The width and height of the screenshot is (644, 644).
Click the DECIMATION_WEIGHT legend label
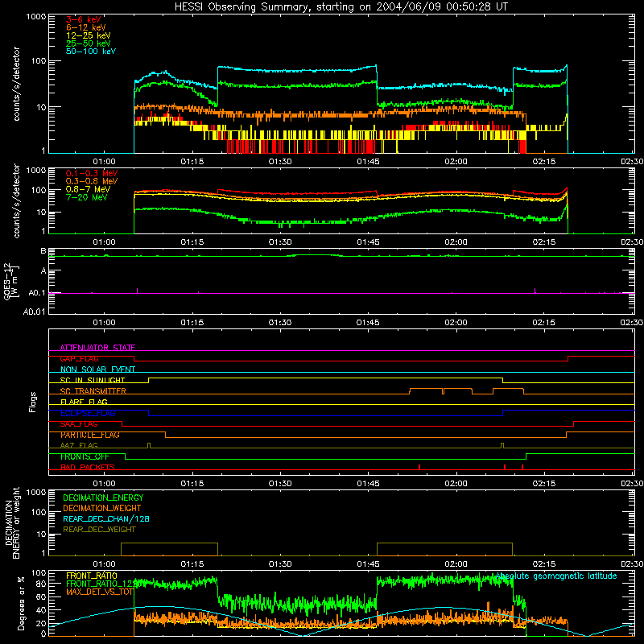coord(102,509)
